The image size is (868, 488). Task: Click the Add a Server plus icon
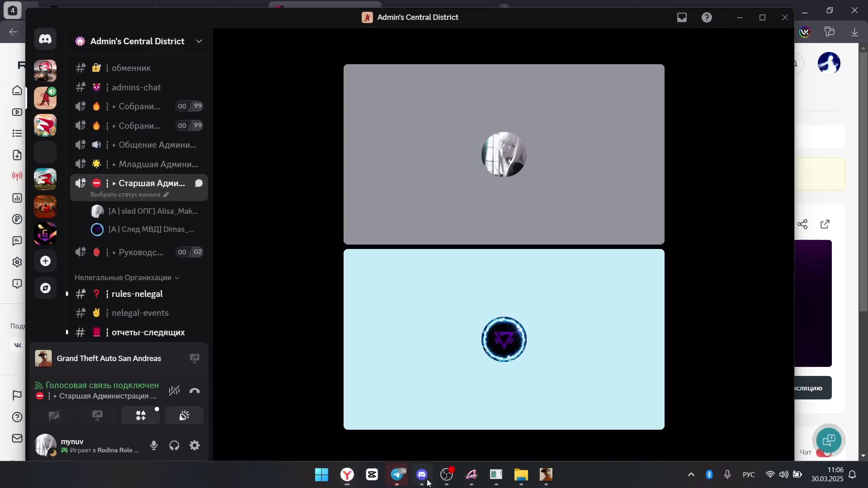45,261
